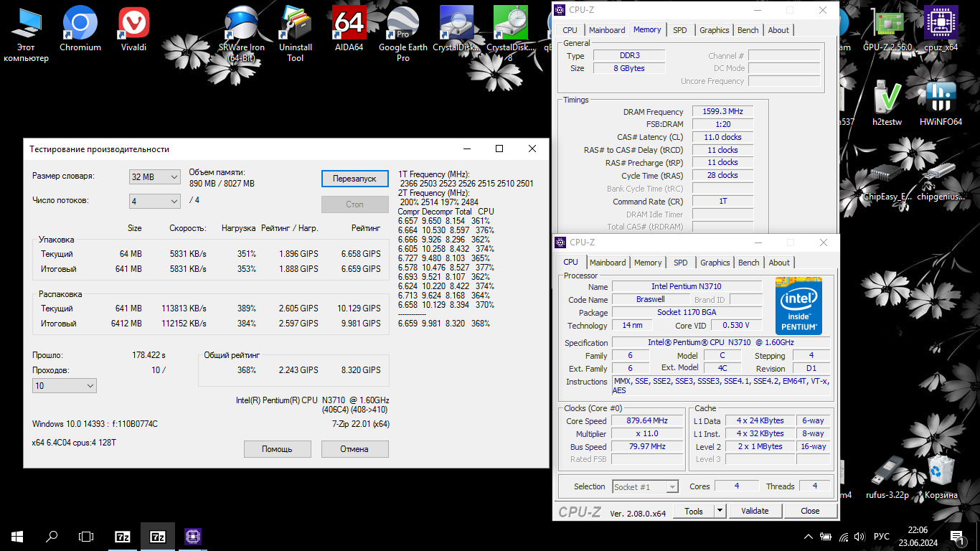
Task: Open SRWare Iron (64-Bit) shortcut
Action: coord(242,34)
